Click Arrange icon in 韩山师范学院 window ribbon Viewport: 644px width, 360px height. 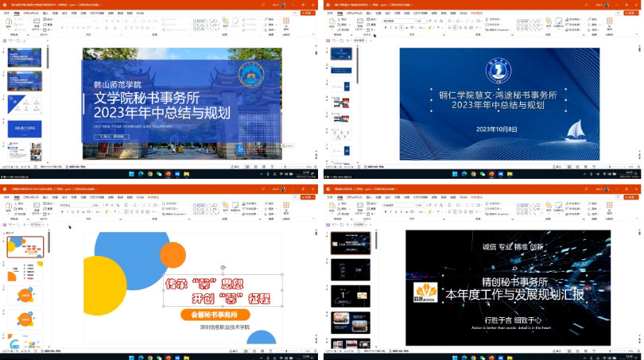(x=226, y=21)
